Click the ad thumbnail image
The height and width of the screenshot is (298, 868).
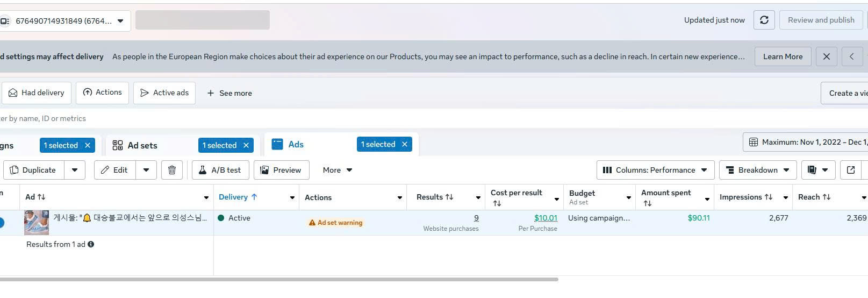click(37, 222)
